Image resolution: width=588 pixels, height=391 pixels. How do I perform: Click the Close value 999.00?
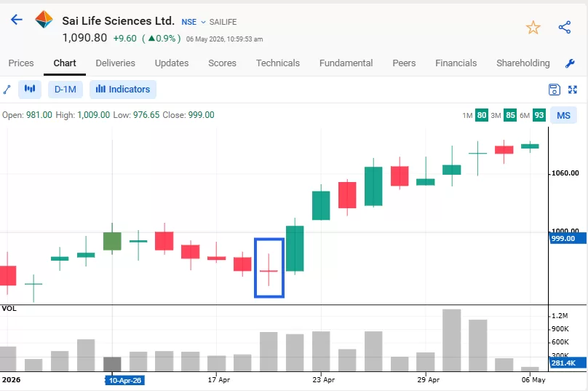(201, 115)
